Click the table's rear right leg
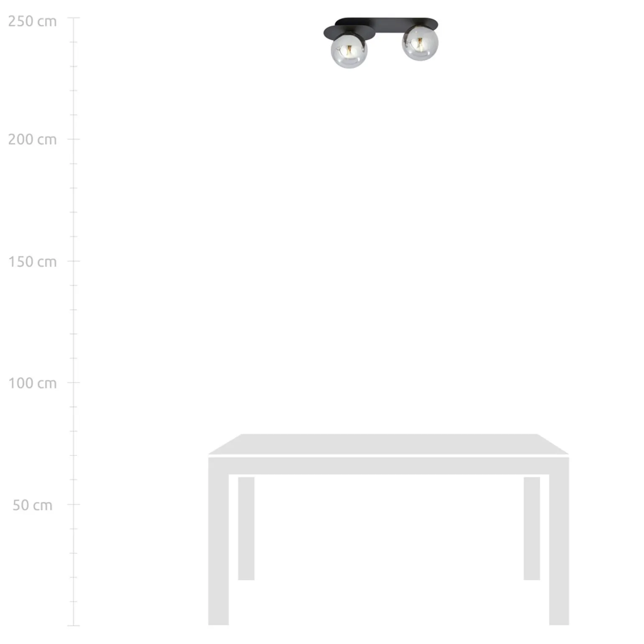This screenshot has width=644, height=644. [532, 528]
